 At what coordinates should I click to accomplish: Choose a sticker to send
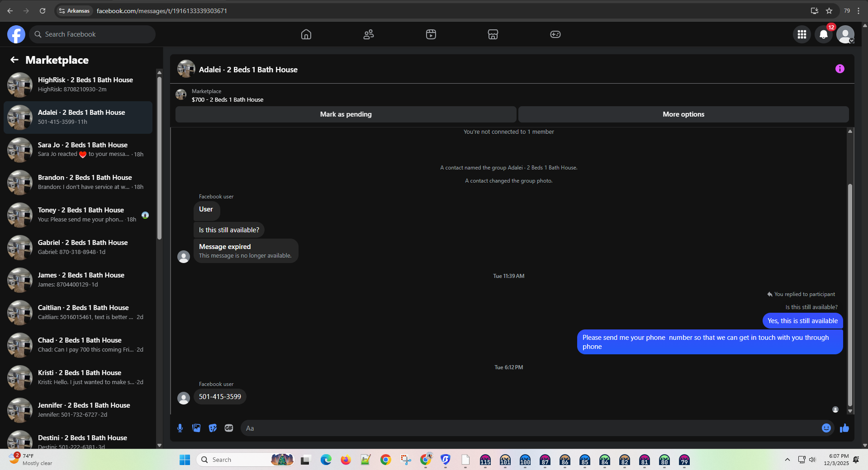pos(213,428)
